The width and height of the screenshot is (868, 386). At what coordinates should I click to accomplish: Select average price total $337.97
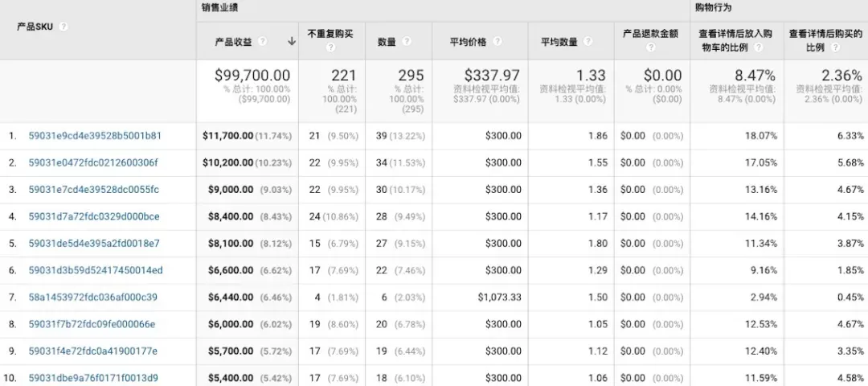pos(492,75)
